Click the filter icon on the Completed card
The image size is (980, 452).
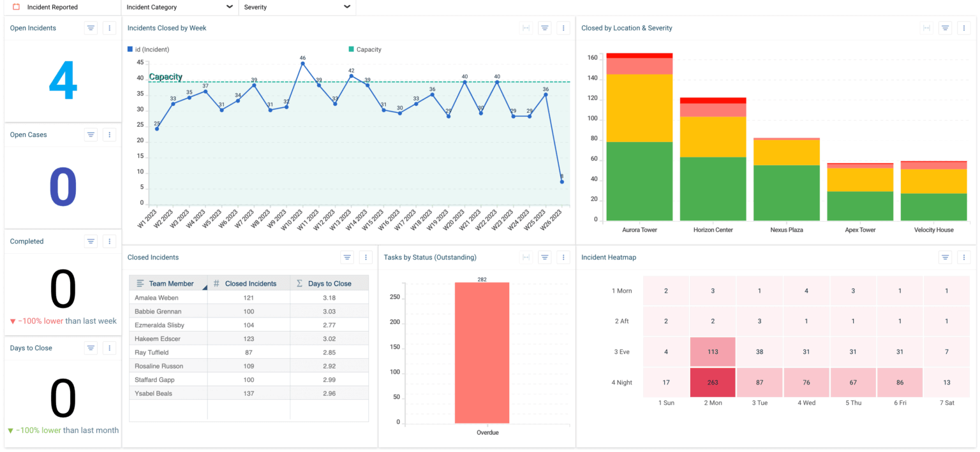pyautogui.click(x=90, y=241)
